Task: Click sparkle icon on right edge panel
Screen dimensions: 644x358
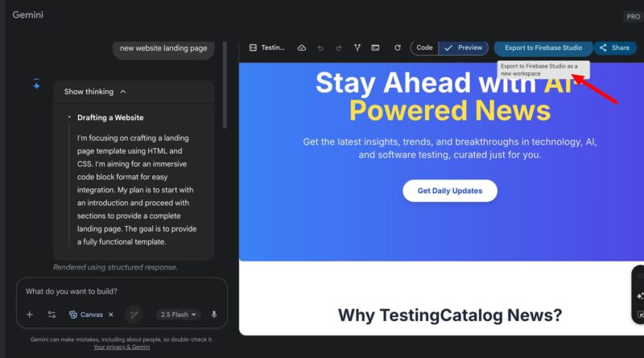Action: [640, 295]
